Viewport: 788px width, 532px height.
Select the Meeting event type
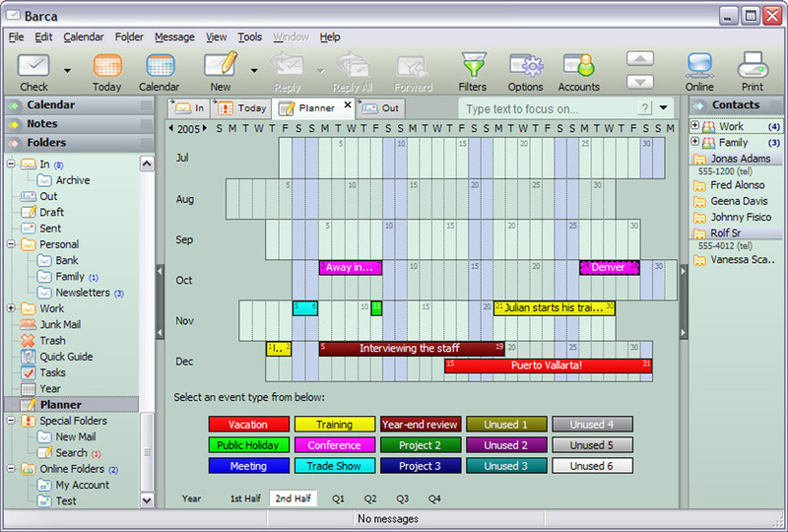click(249, 466)
